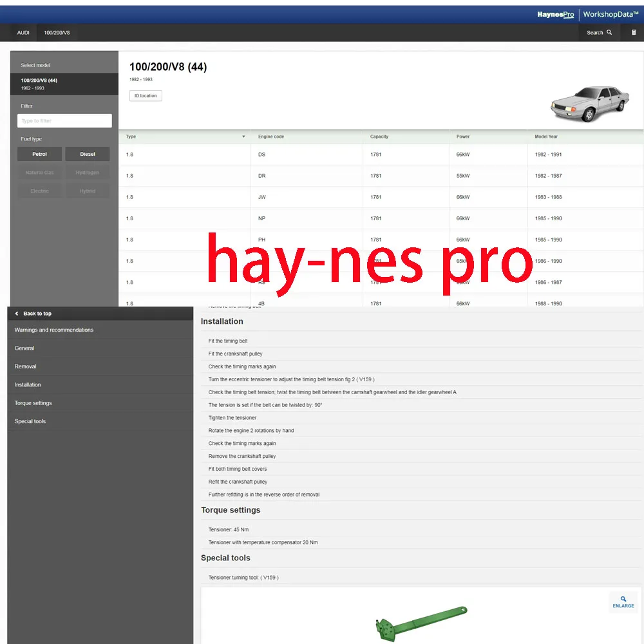
Task: Enable the Diesel fuel type filter
Action: point(87,154)
